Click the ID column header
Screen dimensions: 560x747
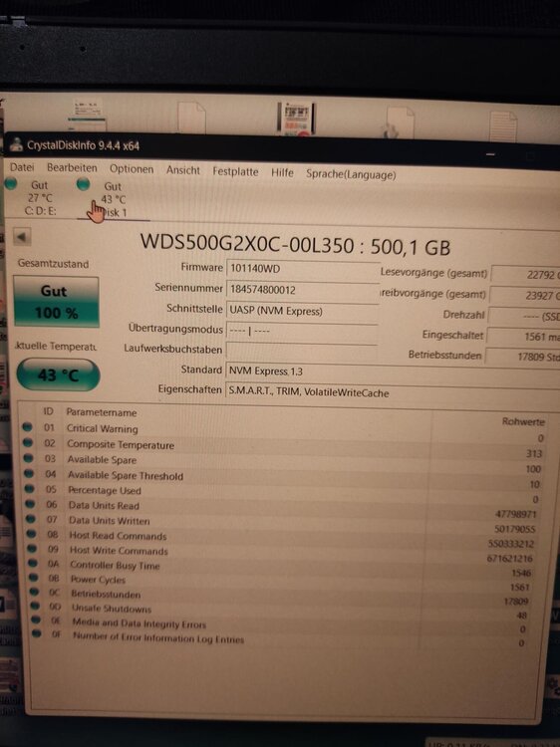point(48,410)
